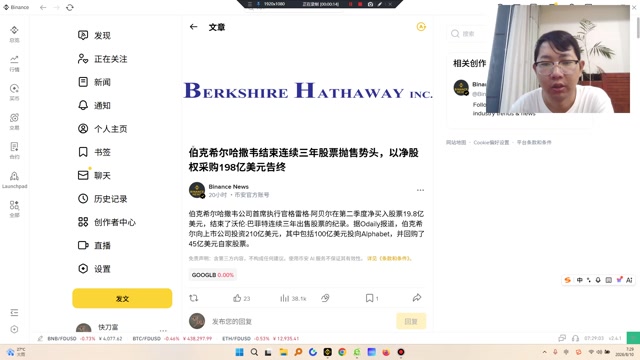The image size is (640, 360).
Task: Click the 回复 reply button
Action: click(411, 321)
